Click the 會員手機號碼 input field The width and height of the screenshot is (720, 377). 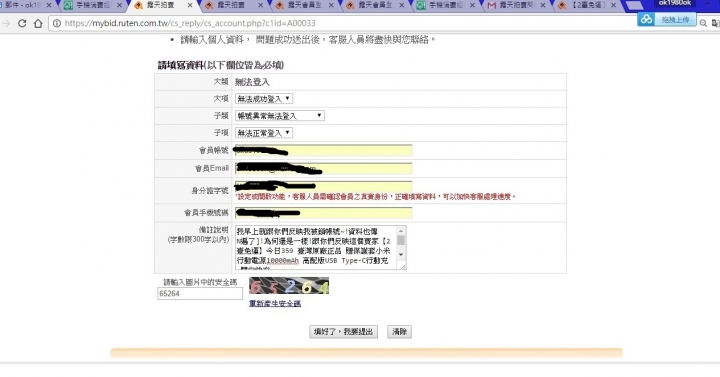tap(323, 212)
